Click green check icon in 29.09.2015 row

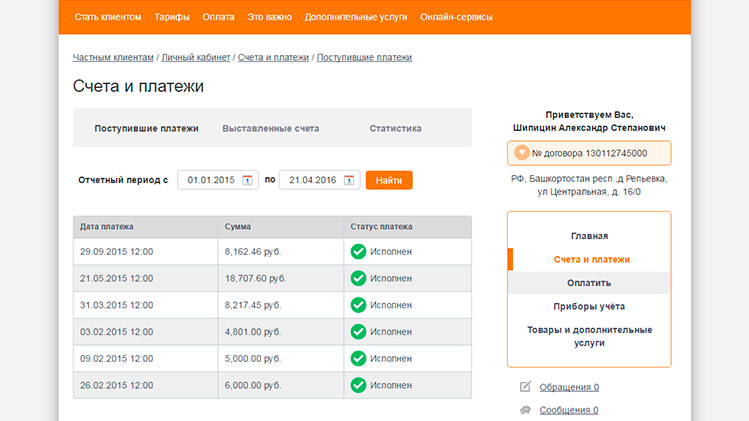tap(358, 251)
